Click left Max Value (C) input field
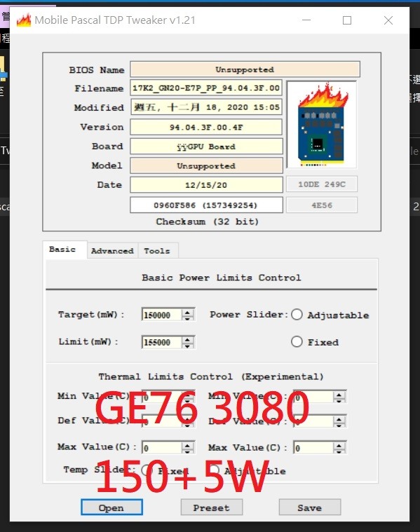Image resolution: width=420 pixels, height=532 pixels. coord(161,448)
